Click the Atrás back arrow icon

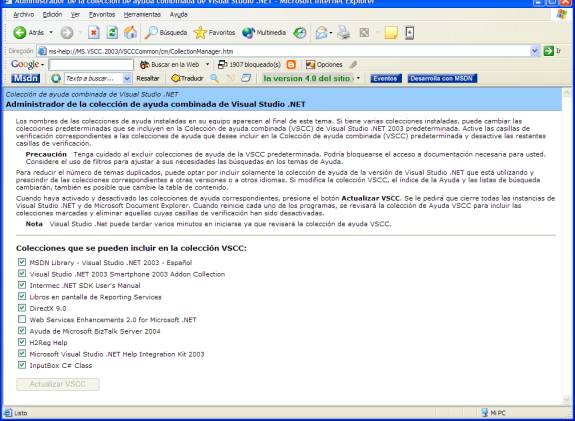coord(19,33)
